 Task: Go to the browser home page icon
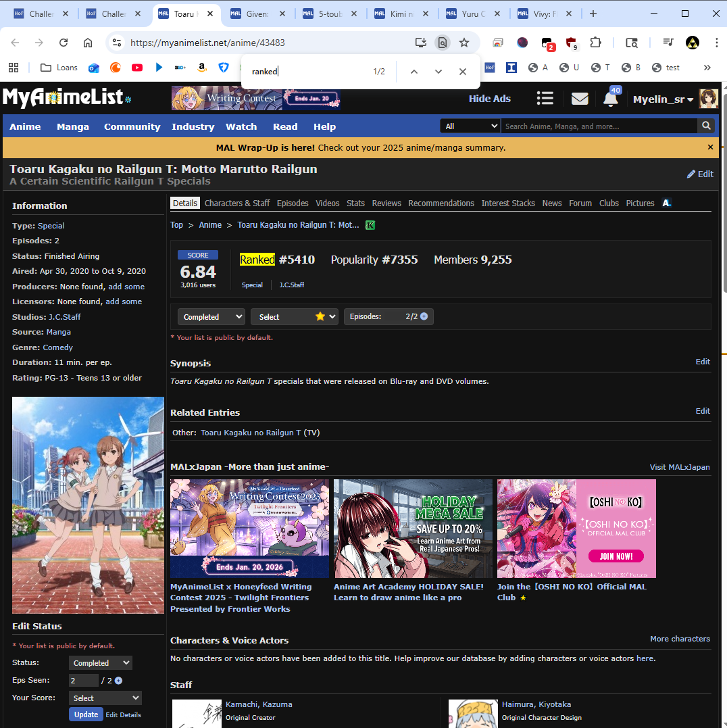coord(88,43)
